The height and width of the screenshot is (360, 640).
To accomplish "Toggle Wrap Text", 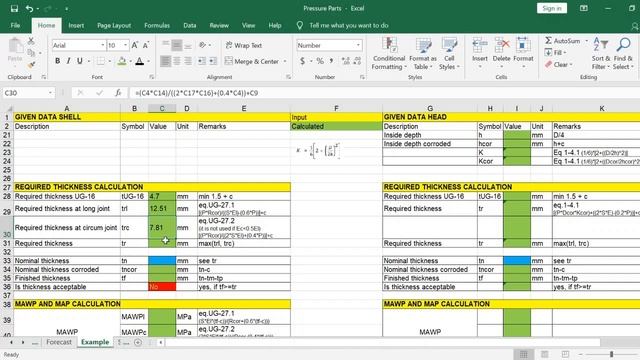I will pos(244,45).
